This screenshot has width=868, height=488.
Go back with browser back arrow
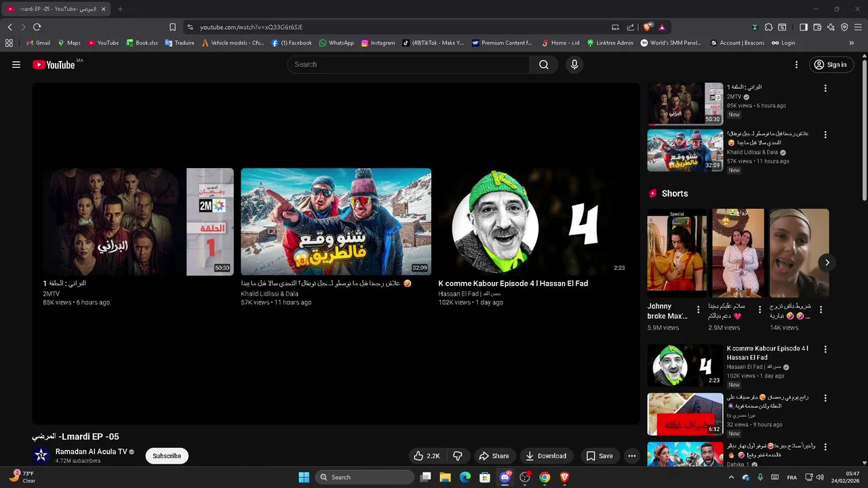click(x=9, y=27)
